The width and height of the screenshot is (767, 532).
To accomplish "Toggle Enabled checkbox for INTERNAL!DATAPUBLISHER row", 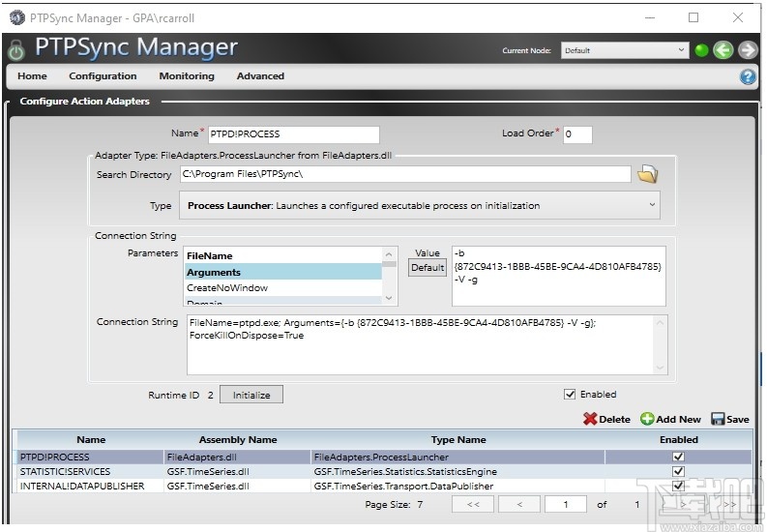I will (x=678, y=486).
